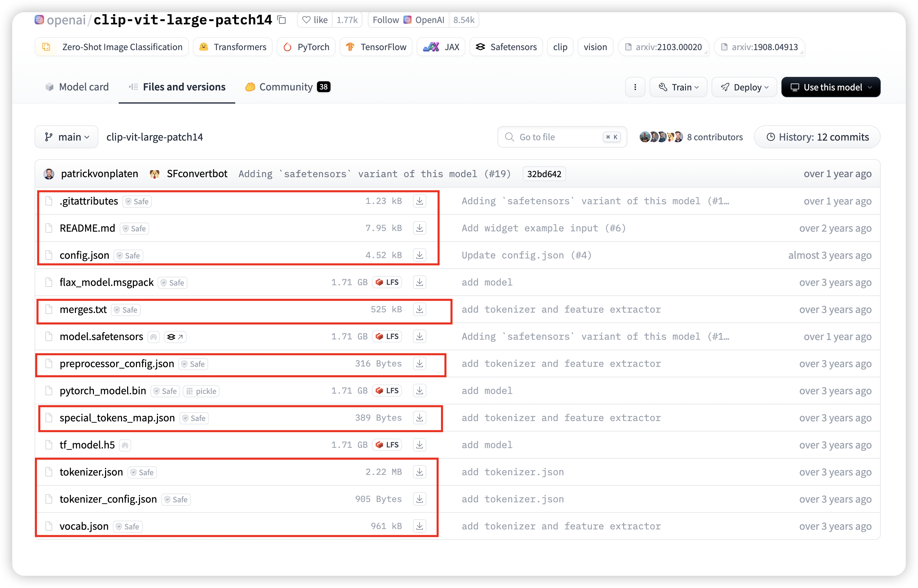Screen dimensions: 918x588
Task: Open the three-dot overflow menu
Action: (x=635, y=87)
